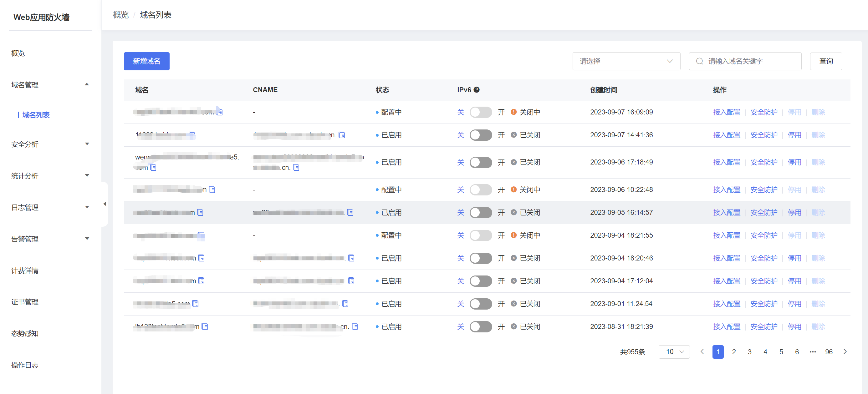Click the 新增域名 button
This screenshot has width=868, height=394.
(x=146, y=61)
